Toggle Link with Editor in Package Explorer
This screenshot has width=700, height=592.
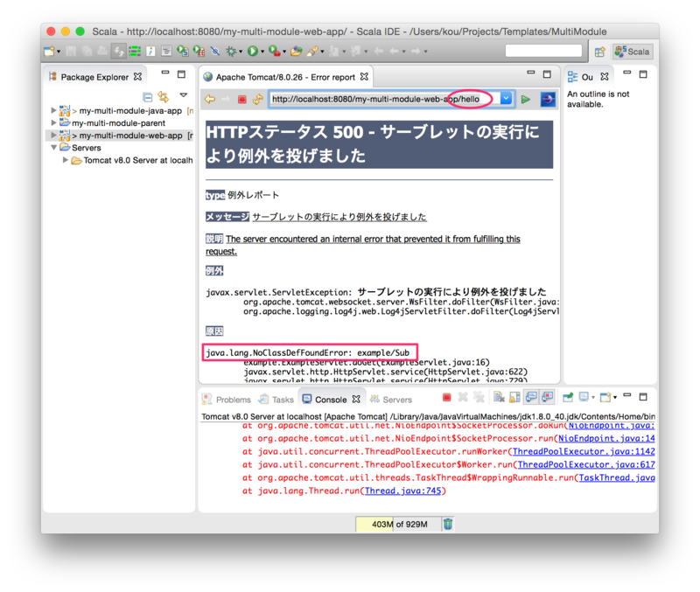tap(164, 97)
